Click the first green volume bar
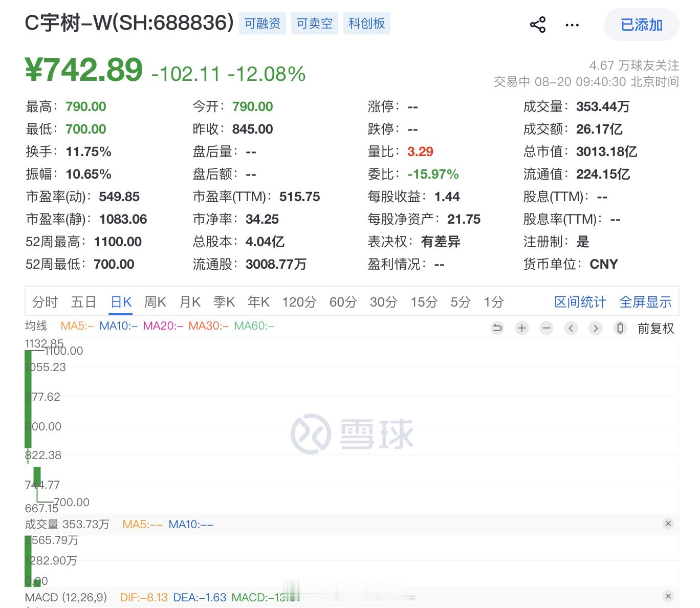The height and width of the screenshot is (608, 700). pyautogui.click(x=28, y=561)
